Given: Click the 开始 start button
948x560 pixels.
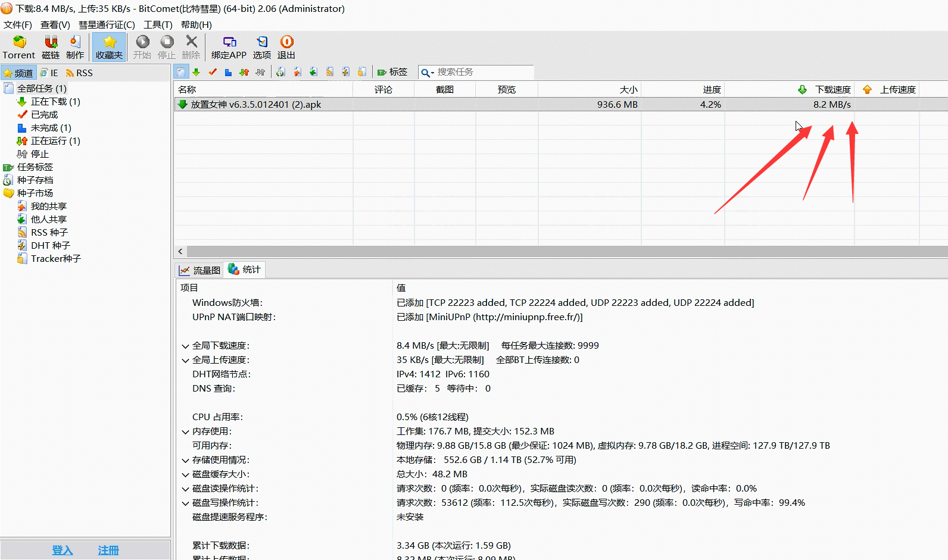Looking at the screenshot, I should tap(142, 47).
